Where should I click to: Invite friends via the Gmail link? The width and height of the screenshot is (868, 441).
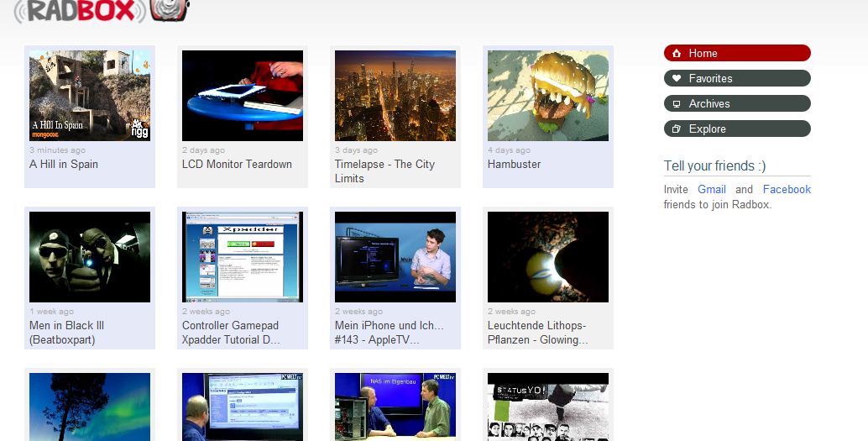[x=711, y=189]
